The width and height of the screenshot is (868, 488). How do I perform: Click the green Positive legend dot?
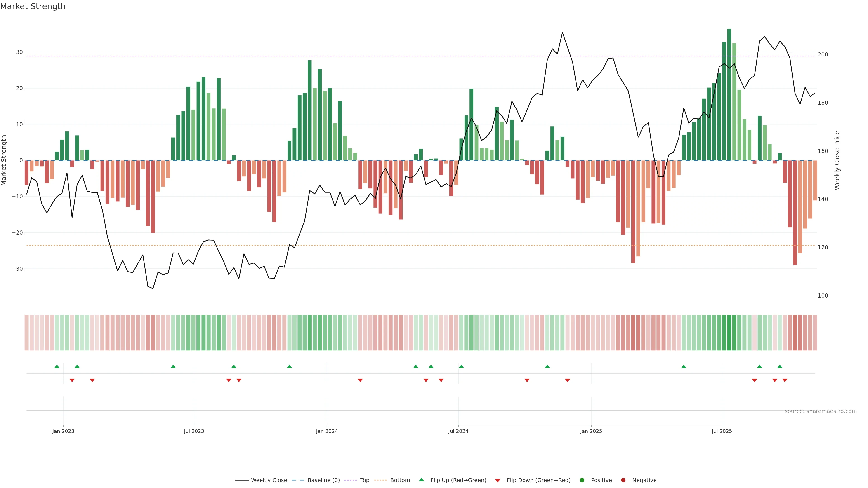tap(582, 480)
